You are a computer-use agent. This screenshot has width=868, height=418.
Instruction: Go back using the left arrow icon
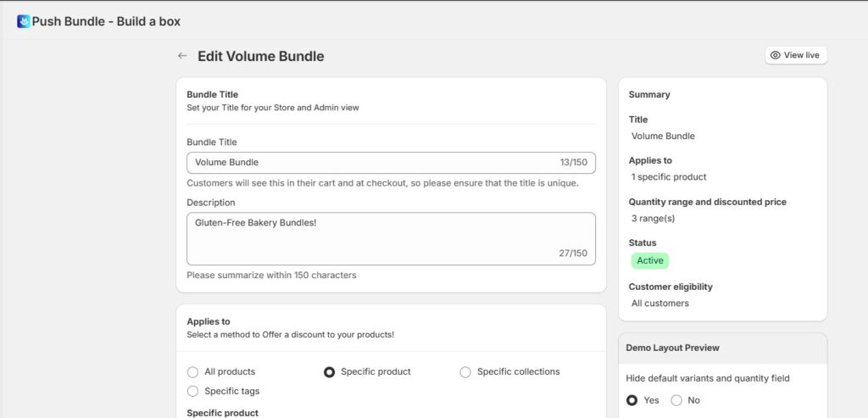tap(182, 56)
